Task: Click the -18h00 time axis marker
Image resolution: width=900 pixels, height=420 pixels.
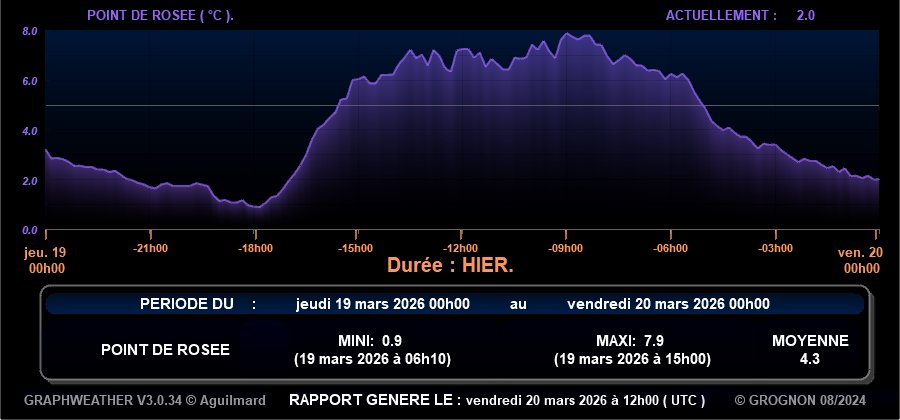Action: (x=254, y=248)
